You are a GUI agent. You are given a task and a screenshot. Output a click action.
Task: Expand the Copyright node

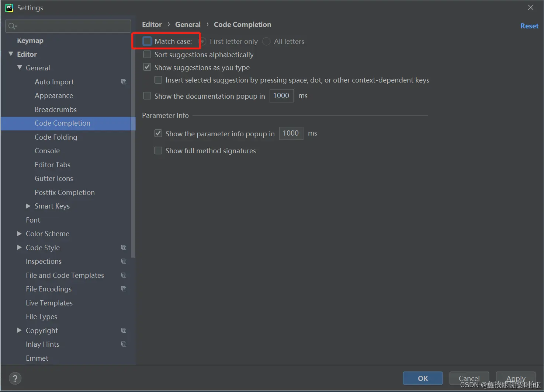20,330
